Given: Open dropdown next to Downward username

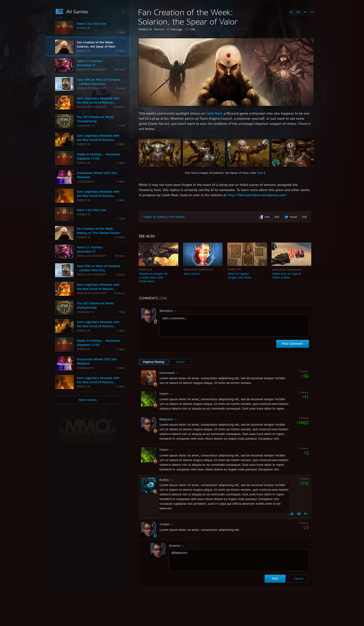Looking at the screenshot, I should 177,373.
